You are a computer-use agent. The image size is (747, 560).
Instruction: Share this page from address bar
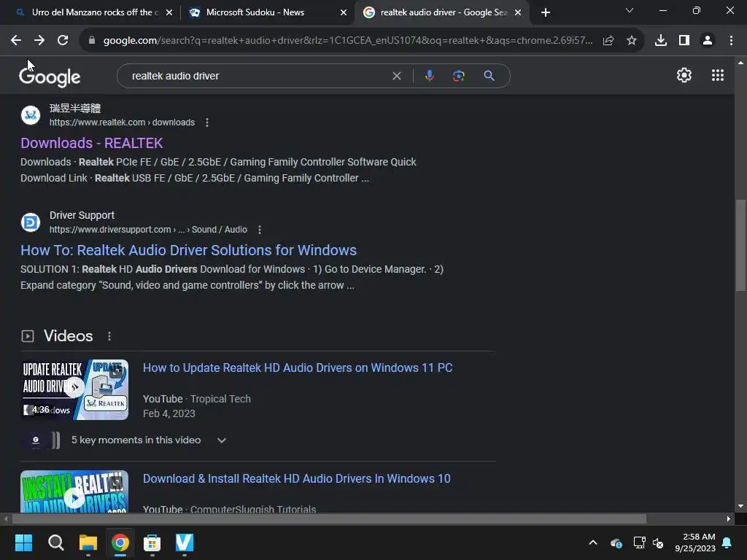608,41
